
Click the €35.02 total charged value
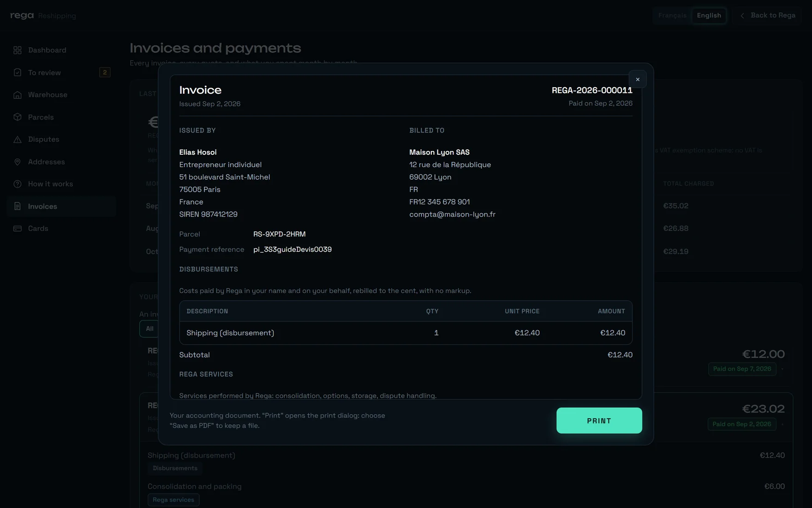[675, 206]
